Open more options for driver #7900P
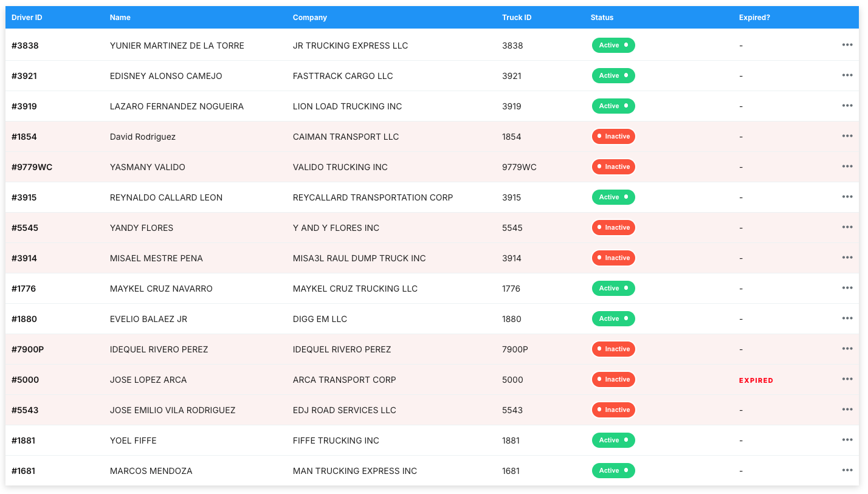Image resolution: width=868 pixels, height=494 pixels. coord(847,349)
